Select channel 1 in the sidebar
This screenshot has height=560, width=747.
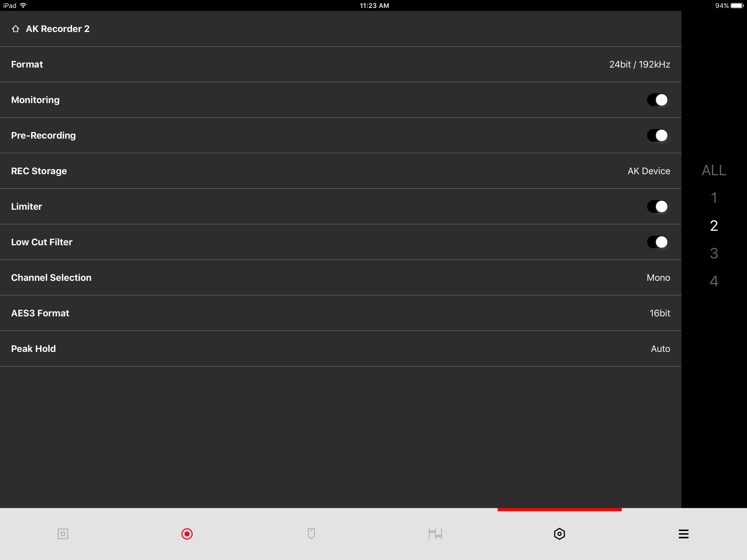[714, 198]
